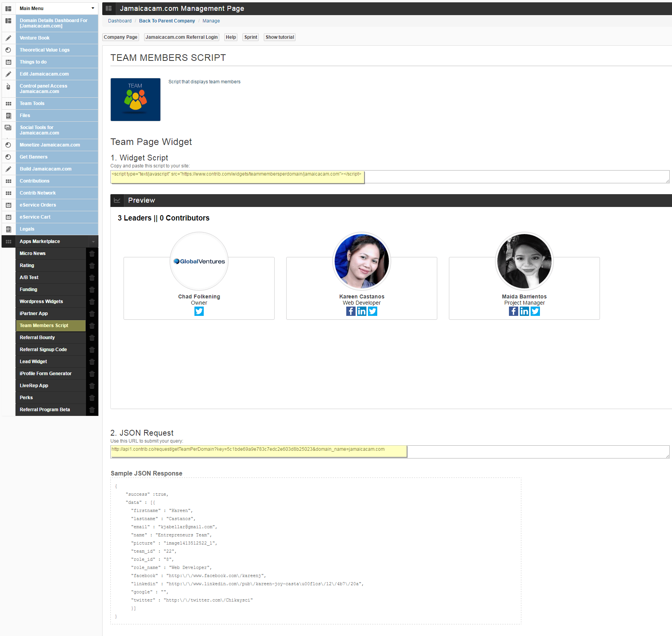Click the JSON Request URL textarea
Screen dimensions: 672x636
[x=390, y=452]
